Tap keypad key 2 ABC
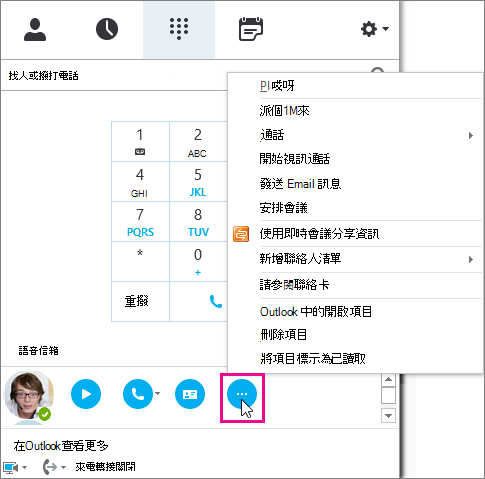485x479 pixels. pyautogui.click(x=198, y=142)
